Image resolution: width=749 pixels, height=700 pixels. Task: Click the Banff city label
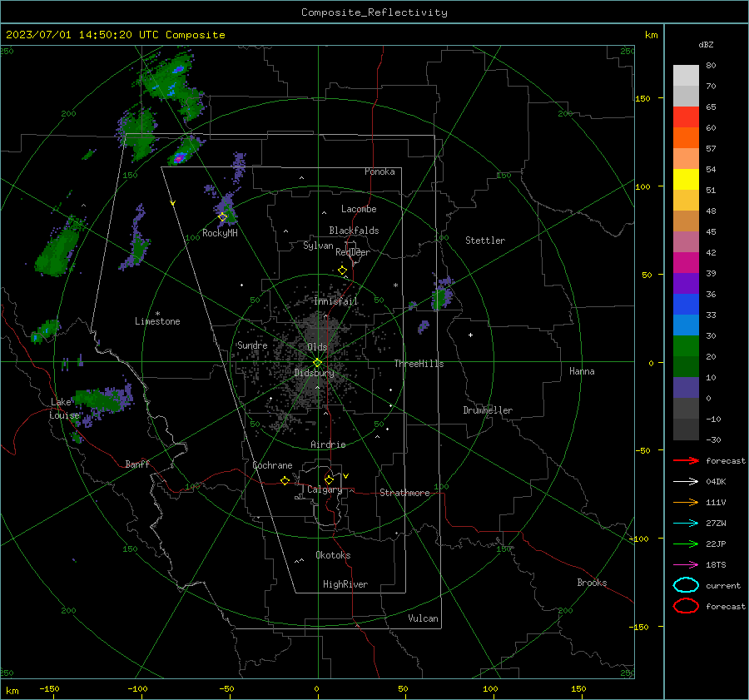(137, 464)
